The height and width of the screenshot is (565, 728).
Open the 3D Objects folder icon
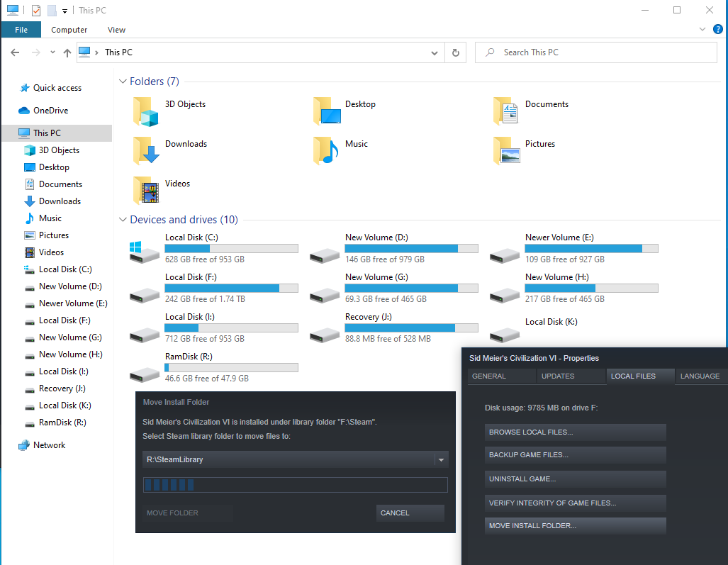(x=146, y=111)
